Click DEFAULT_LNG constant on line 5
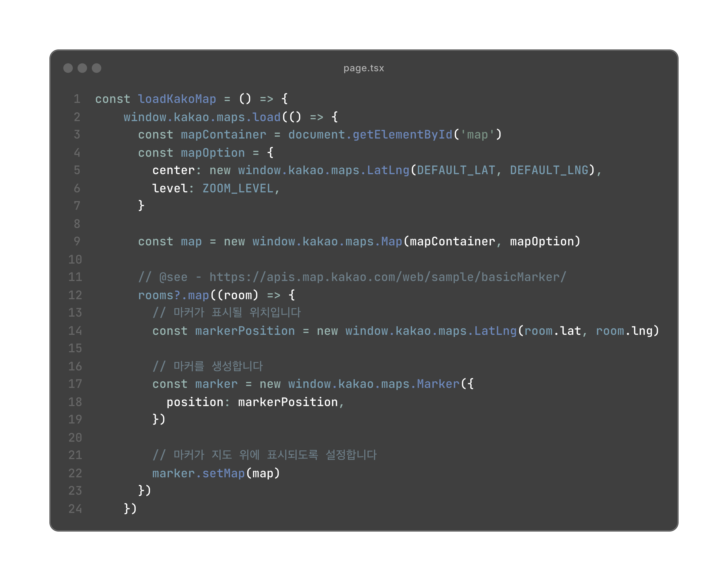 [x=549, y=170]
